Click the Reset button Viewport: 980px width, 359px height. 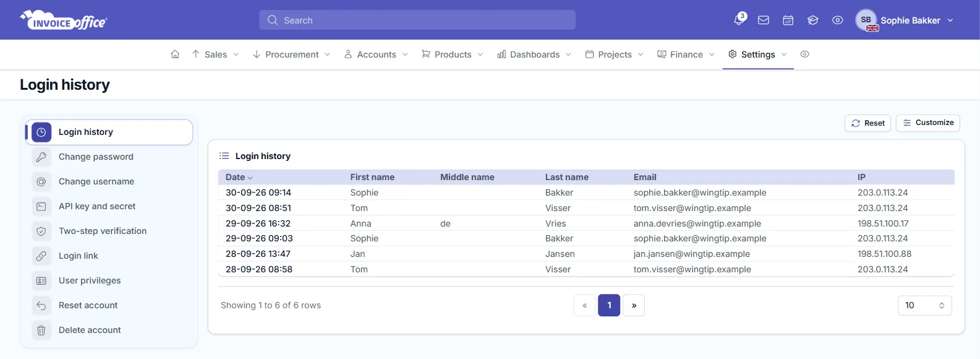coord(867,123)
